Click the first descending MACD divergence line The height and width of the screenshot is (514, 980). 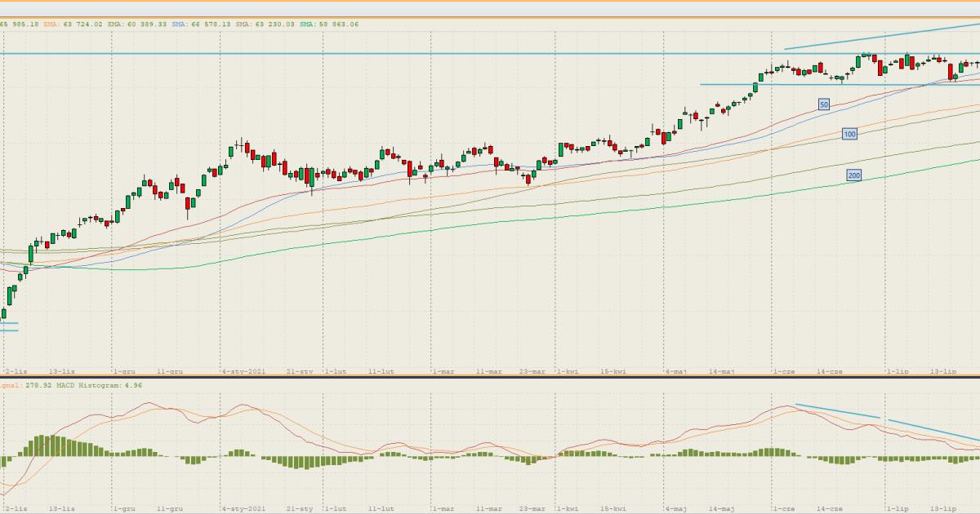[837, 411]
